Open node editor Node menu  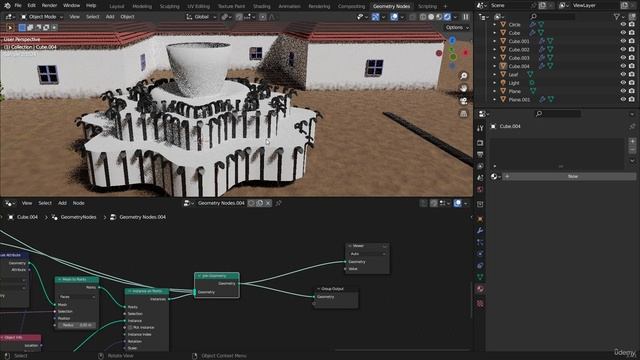[78, 203]
